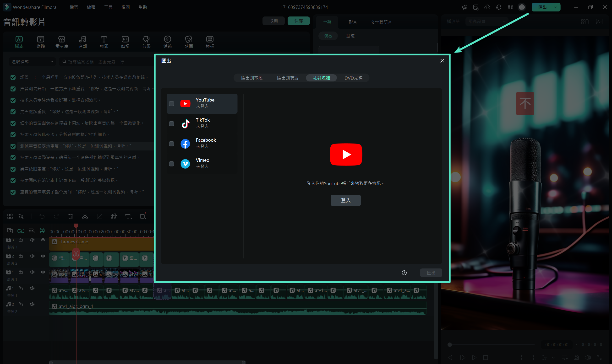Click the link clips icon above tracks
This screenshot has height=364, width=612.
pos(21,231)
